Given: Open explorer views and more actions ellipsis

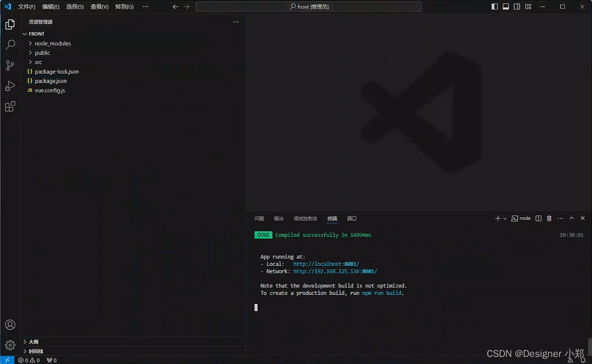Looking at the screenshot, I should [235, 22].
